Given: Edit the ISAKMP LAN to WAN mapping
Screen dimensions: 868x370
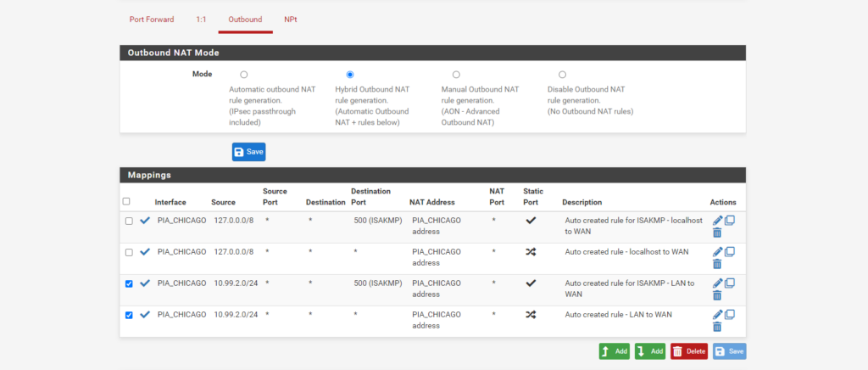Looking at the screenshot, I should (x=718, y=283).
